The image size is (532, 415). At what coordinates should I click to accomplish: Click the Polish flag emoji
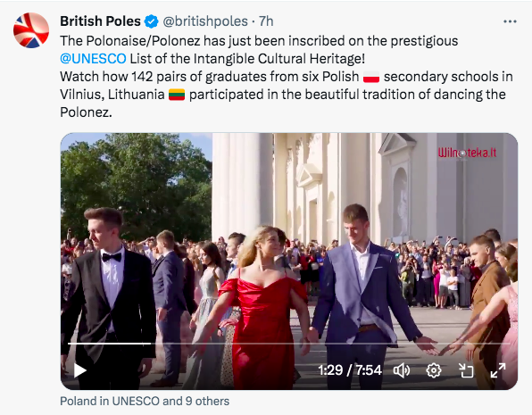coord(371,77)
